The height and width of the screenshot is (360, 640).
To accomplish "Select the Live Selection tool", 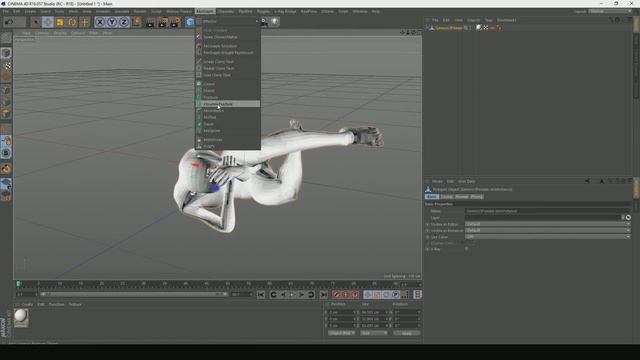I will [36, 22].
